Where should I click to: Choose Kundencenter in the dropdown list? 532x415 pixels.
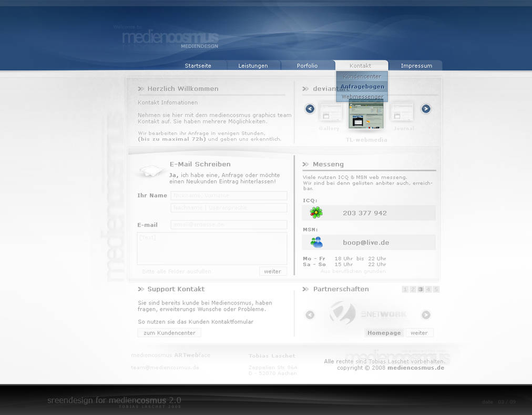(x=362, y=76)
